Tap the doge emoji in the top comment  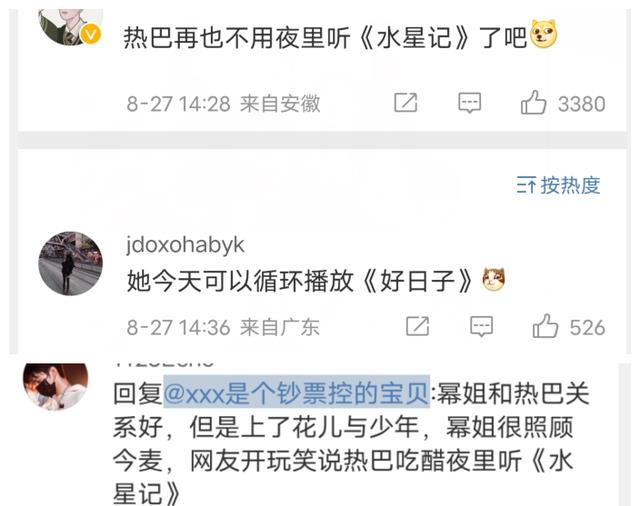543,34
